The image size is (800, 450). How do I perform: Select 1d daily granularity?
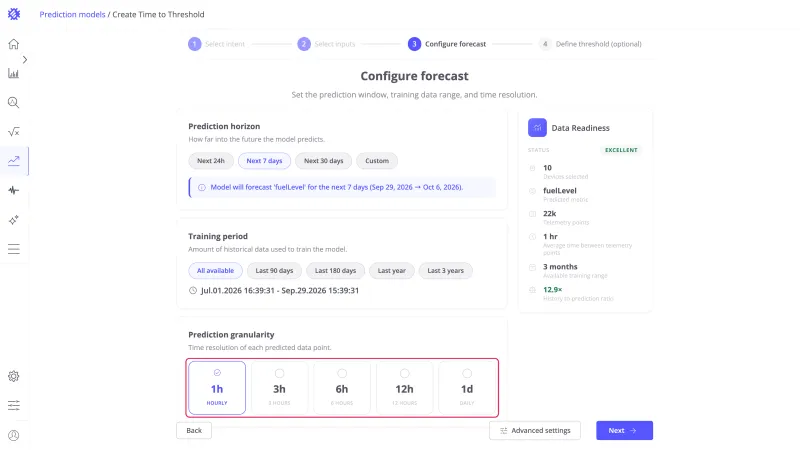point(467,388)
